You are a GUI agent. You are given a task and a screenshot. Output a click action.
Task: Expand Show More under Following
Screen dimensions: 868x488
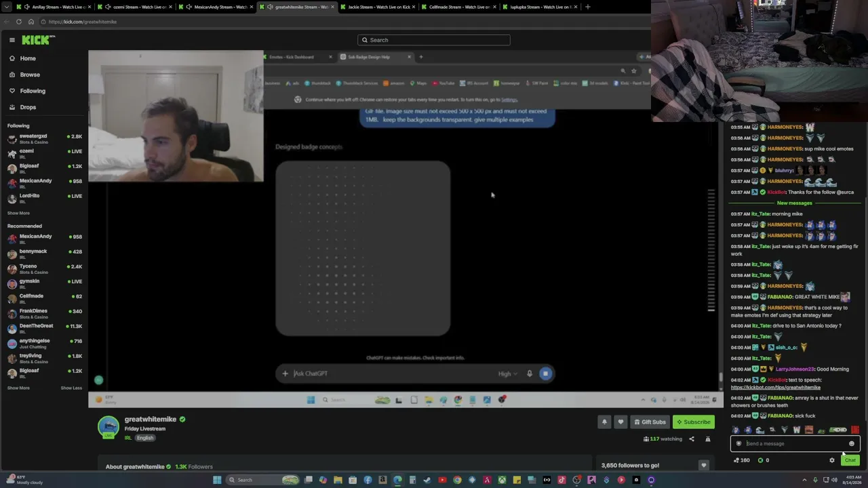tap(18, 213)
